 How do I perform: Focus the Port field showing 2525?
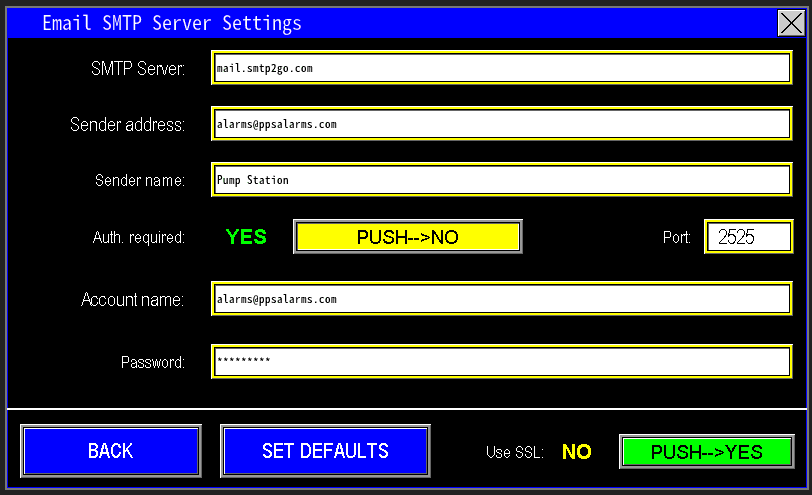pos(748,237)
